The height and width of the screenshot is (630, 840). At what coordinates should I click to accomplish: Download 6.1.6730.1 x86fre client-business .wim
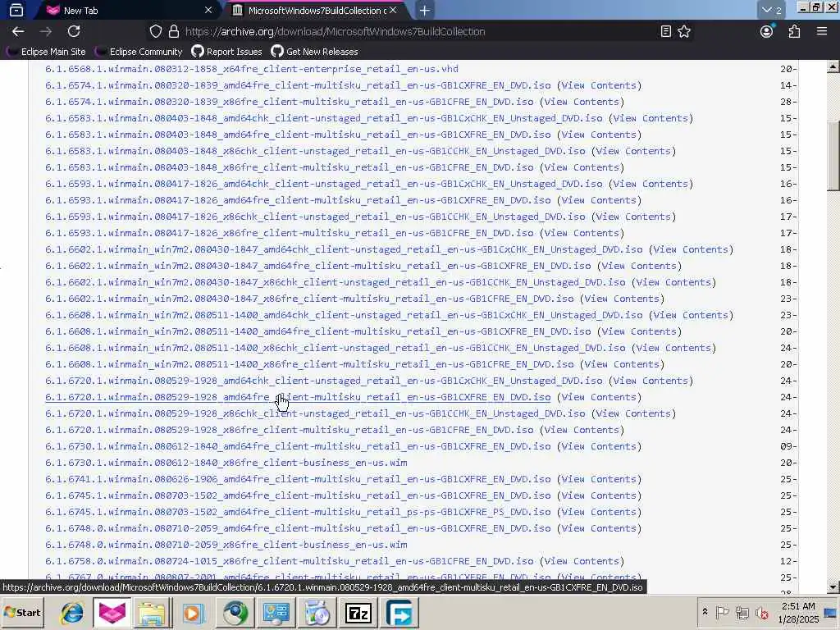tap(226, 463)
